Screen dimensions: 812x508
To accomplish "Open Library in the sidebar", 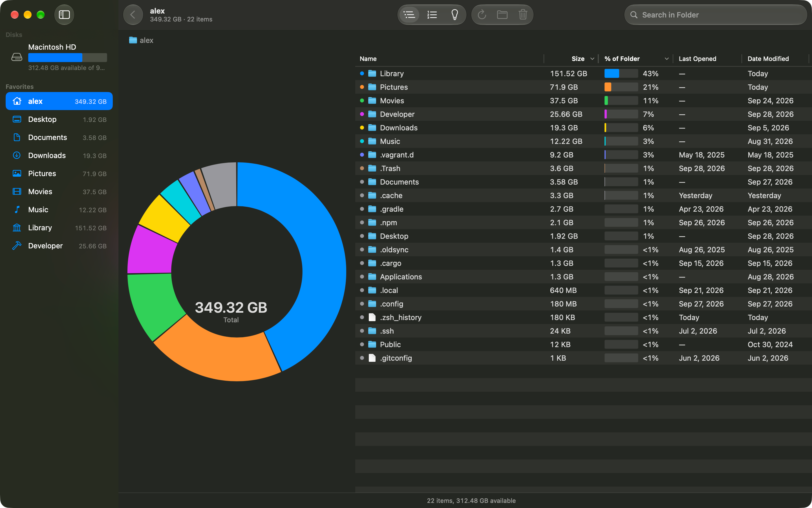I will [x=59, y=228].
